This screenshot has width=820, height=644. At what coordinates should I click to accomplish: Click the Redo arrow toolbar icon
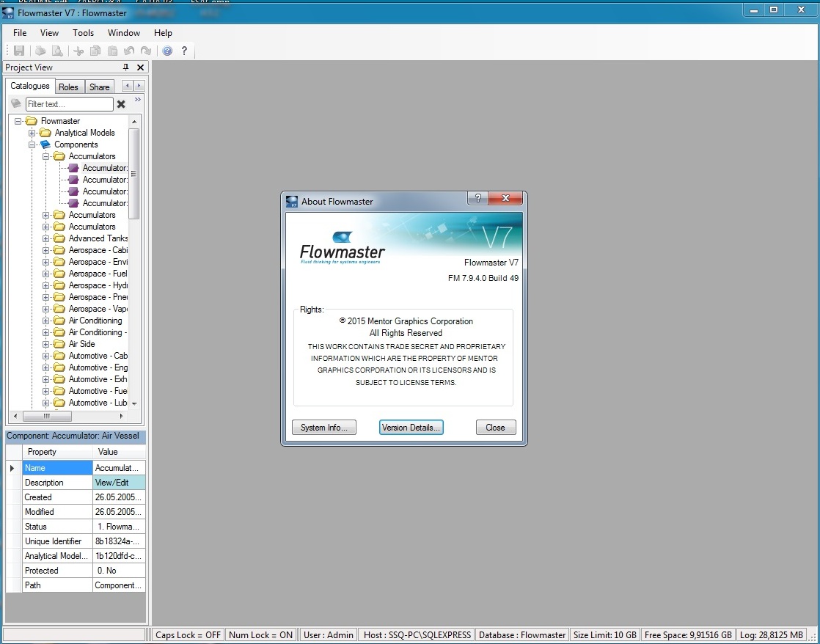pyautogui.click(x=146, y=51)
